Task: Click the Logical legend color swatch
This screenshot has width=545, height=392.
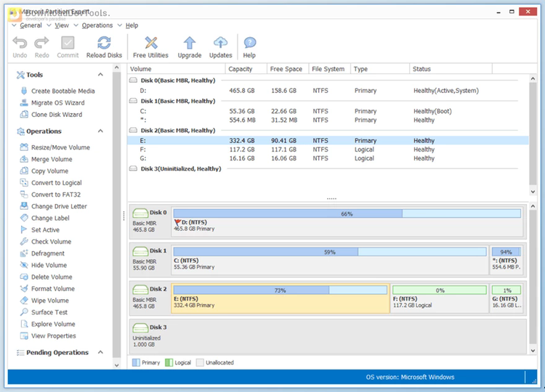Action: [169, 363]
